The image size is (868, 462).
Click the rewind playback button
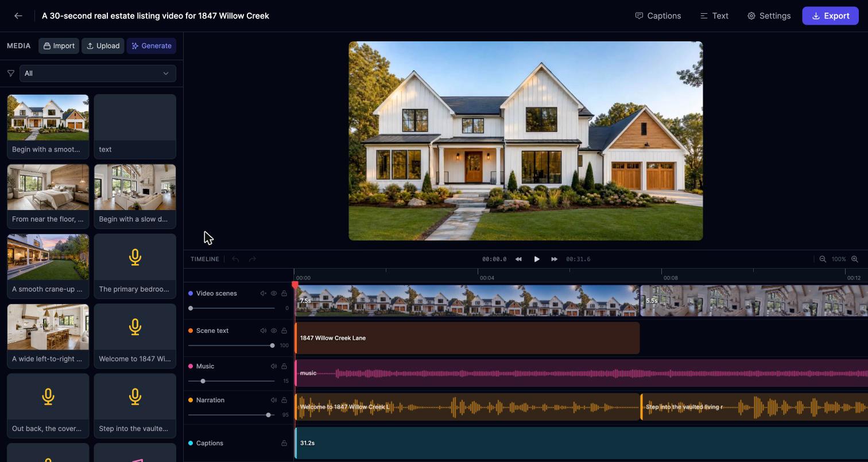click(x=518, y=259)
